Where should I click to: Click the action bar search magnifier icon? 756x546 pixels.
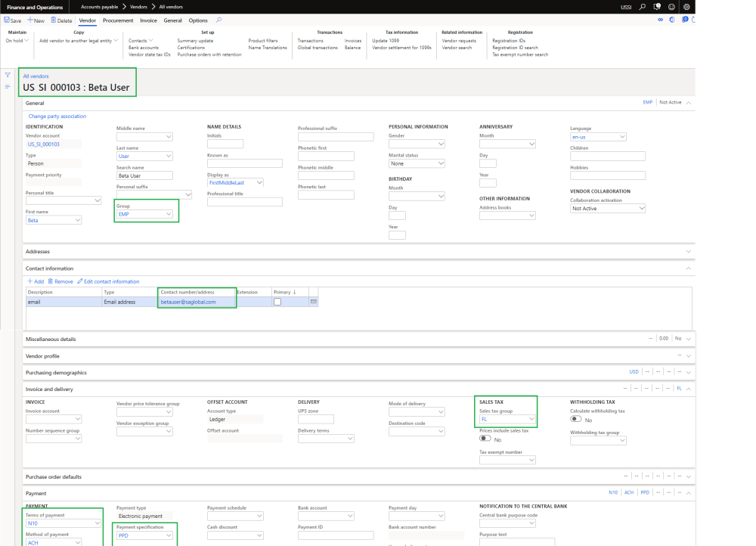tap(219, 20)
